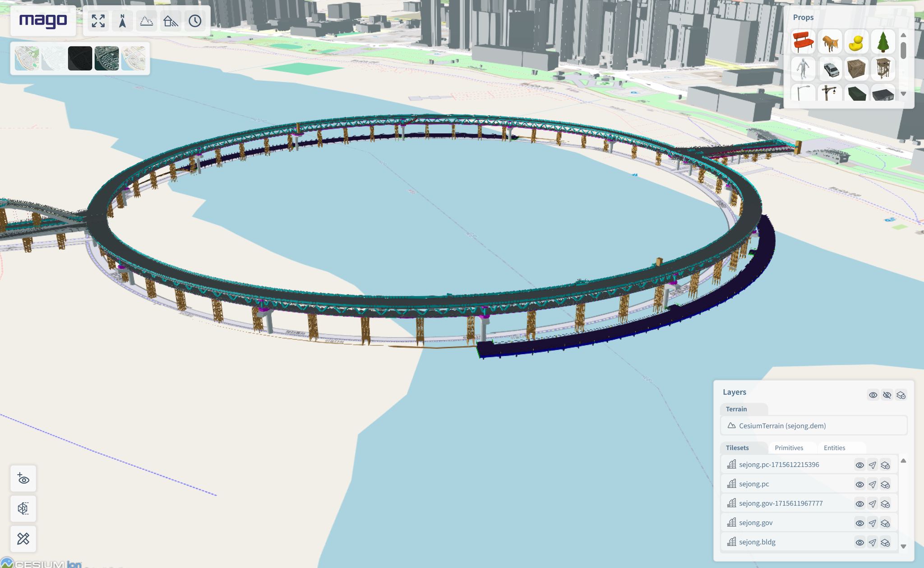924x568 pixels.
Task: Open the pencil-ruler measure tool icon
Action: [23, 539]
